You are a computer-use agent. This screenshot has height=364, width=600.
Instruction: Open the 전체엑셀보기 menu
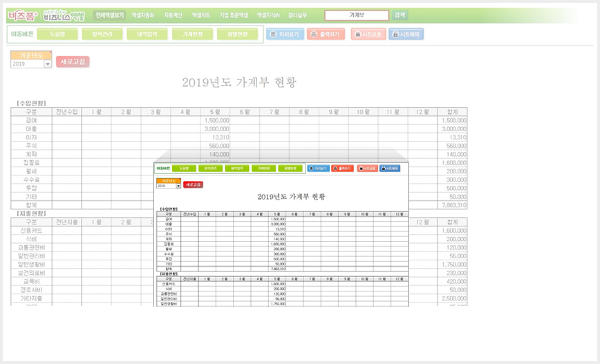point(110,15)
